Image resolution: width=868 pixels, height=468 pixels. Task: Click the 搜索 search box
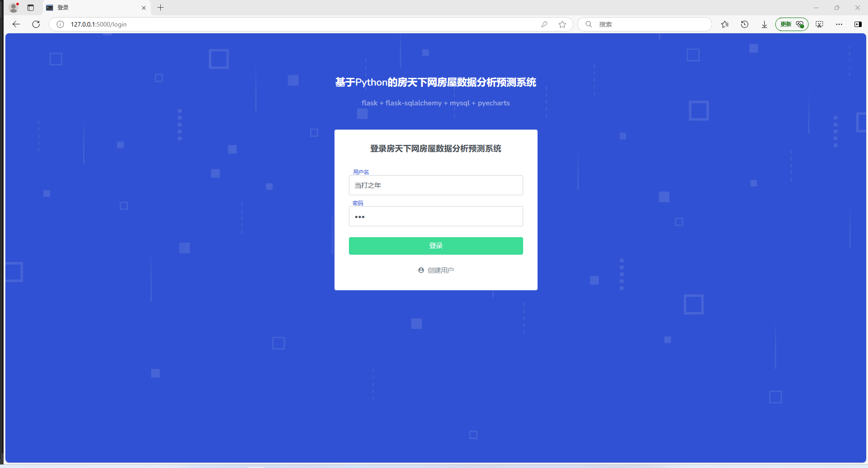[645, 24]
